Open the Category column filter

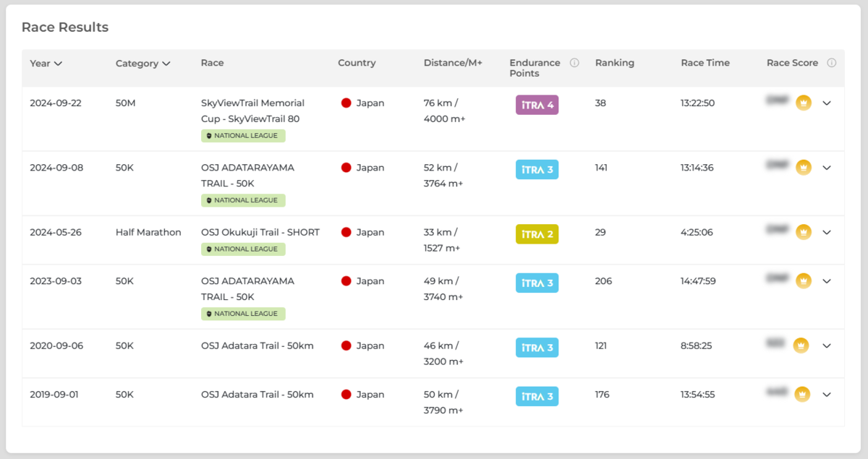click(x=143, y=64)
